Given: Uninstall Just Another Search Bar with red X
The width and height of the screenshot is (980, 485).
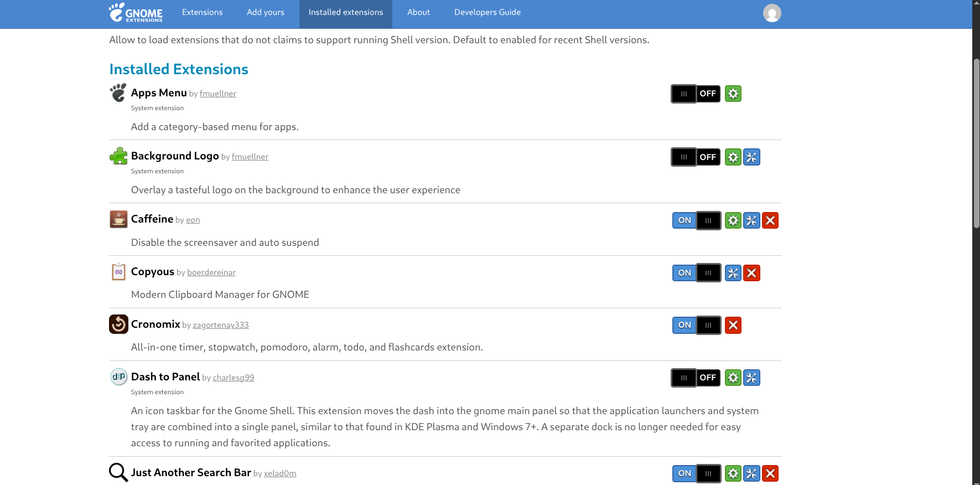Looking at the screenshot, I should (x=770, y=473).
